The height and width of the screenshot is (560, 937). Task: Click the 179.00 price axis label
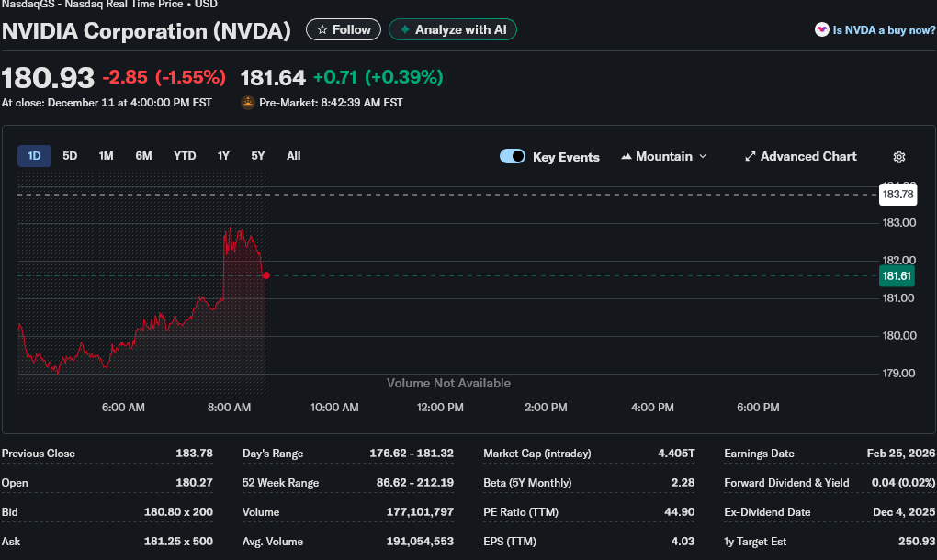(898, 373)
